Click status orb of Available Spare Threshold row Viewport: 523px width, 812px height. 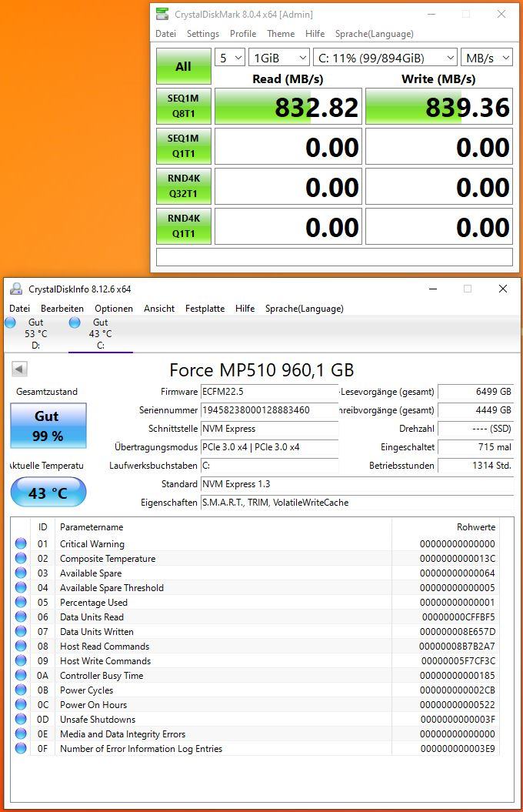coord(21,587)
